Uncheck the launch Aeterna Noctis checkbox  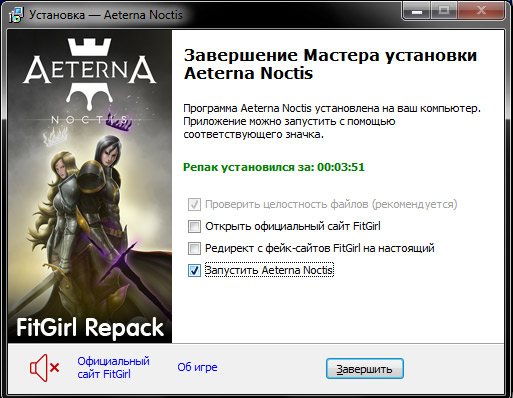point(194,270)
